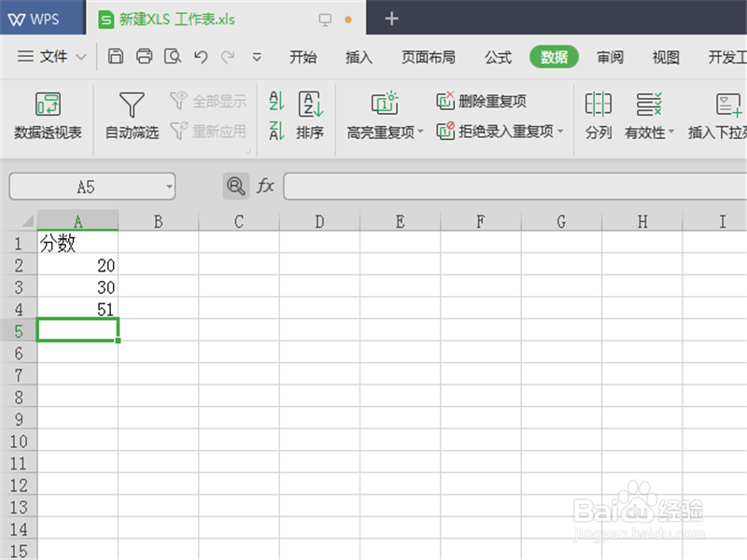Image resolution: width=747 pixels, height=560 pixels.
Task: Switch to the 开始 tab
Action: [303, 58]
